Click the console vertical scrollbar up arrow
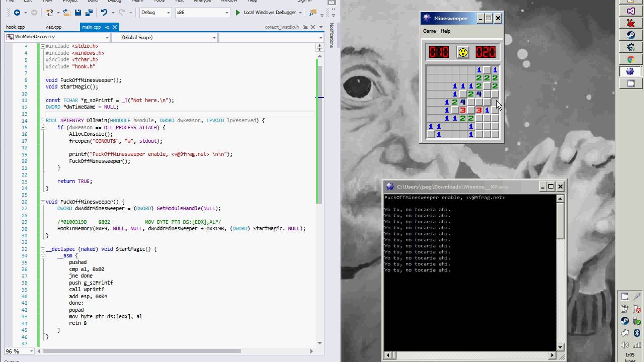 point(560,198)
